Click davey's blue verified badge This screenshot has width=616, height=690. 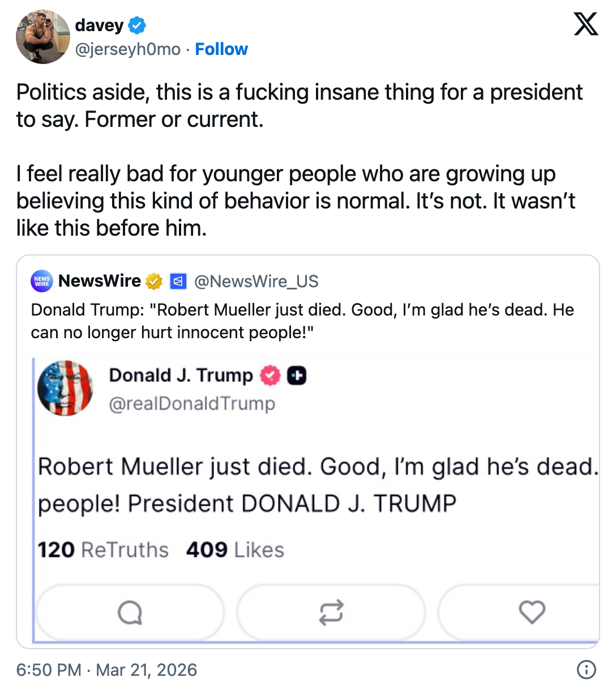point(137,25)
